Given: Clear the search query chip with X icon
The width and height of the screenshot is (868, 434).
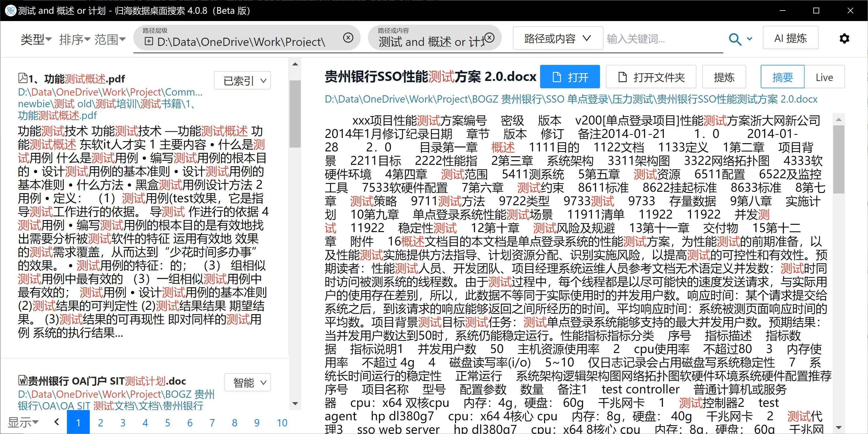Looking at the screenshot, I should pos(490,37).
